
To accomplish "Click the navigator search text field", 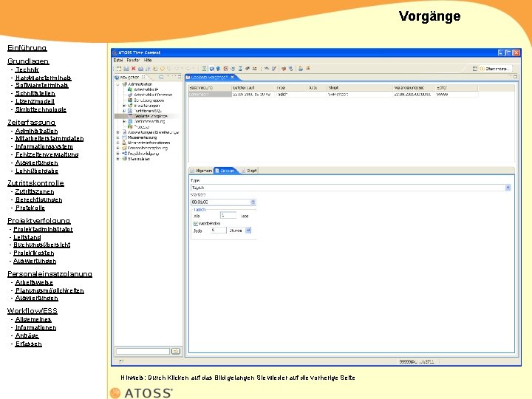I will [143, 351].
